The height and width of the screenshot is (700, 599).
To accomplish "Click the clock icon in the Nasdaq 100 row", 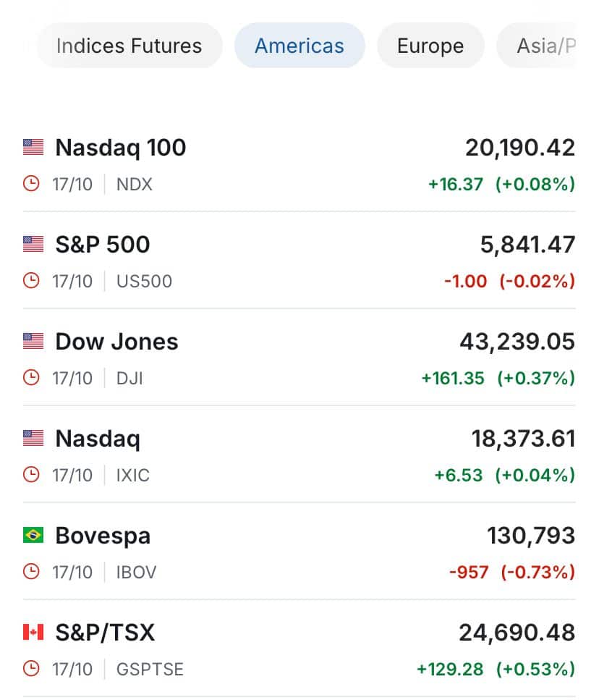I will 31,183.
